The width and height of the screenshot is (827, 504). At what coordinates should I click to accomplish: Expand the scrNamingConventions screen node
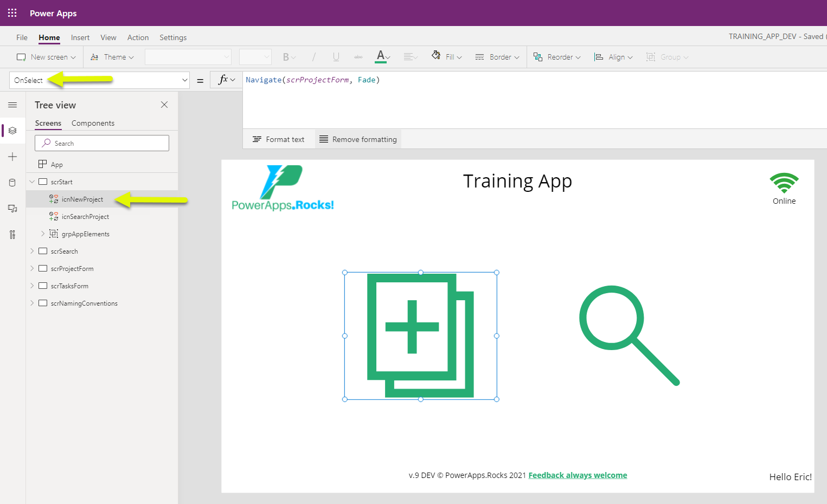(x=32, y=303)
